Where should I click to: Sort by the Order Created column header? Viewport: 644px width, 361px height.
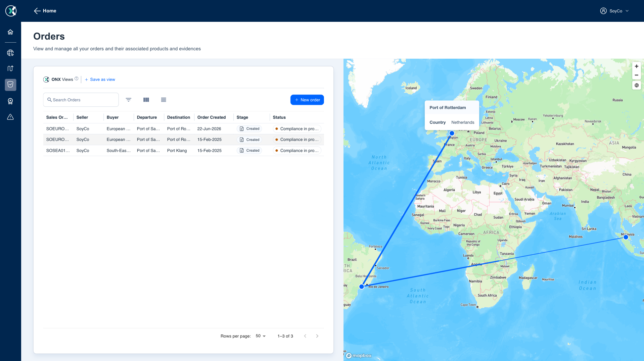pyautogui.click(x=212, y=117)
